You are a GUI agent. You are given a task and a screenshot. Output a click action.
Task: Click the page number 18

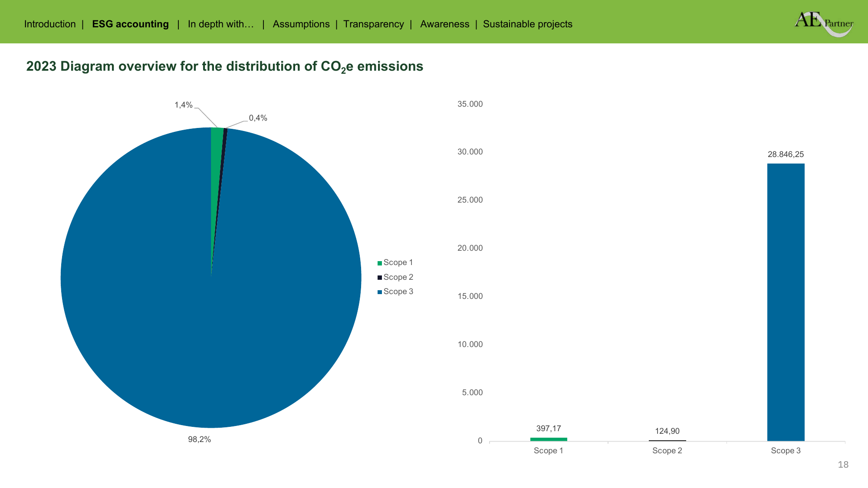(843, 465)
